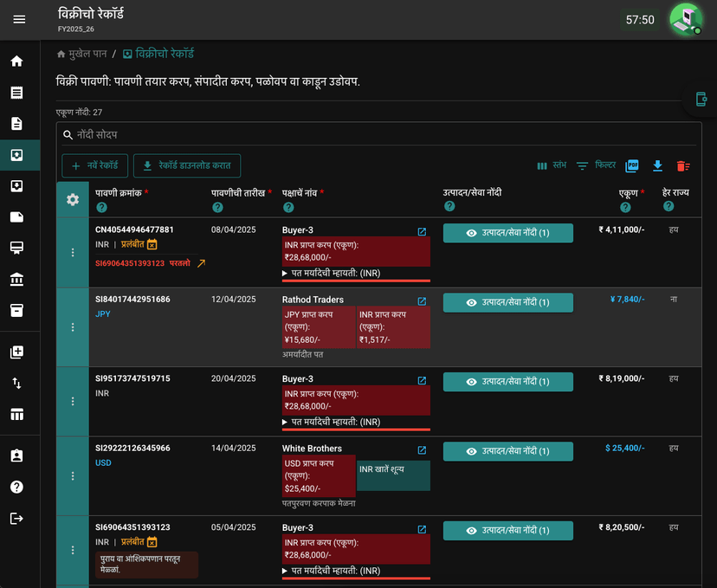Click the red delete records icon
Image resolution: width=717 pixels, height=588 pixels.
[x=682, y=166]
